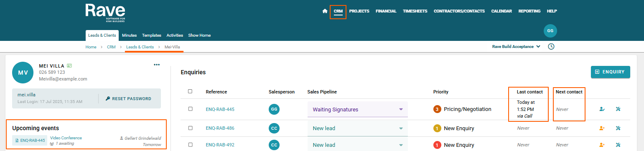Click the Meivilla@example.com email text

pos(63,79)
